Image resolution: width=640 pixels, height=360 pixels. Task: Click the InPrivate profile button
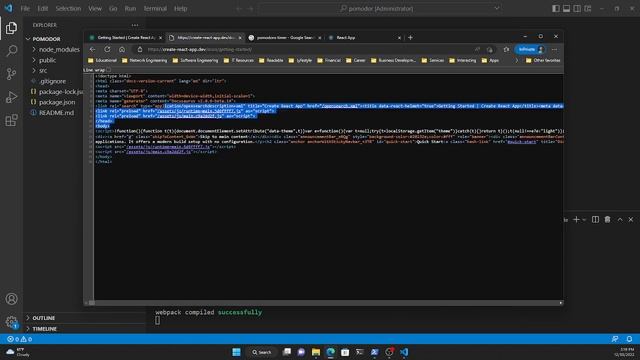point(530,49)
